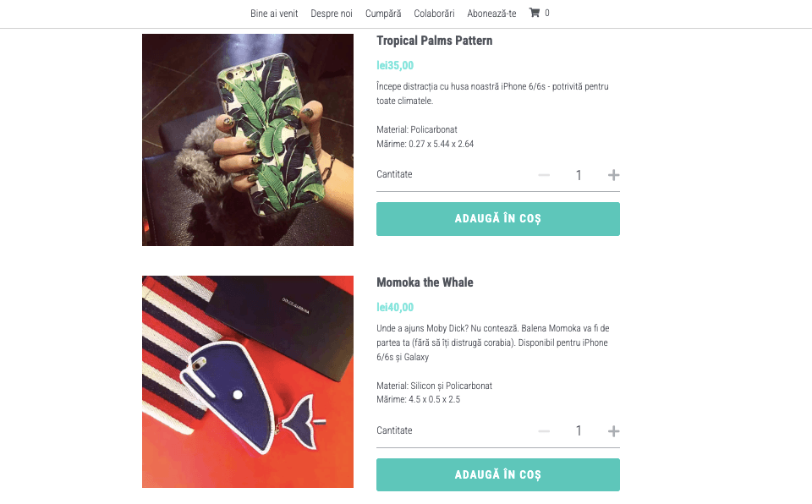Select Abonează-te in the navigation

point(491,14)
